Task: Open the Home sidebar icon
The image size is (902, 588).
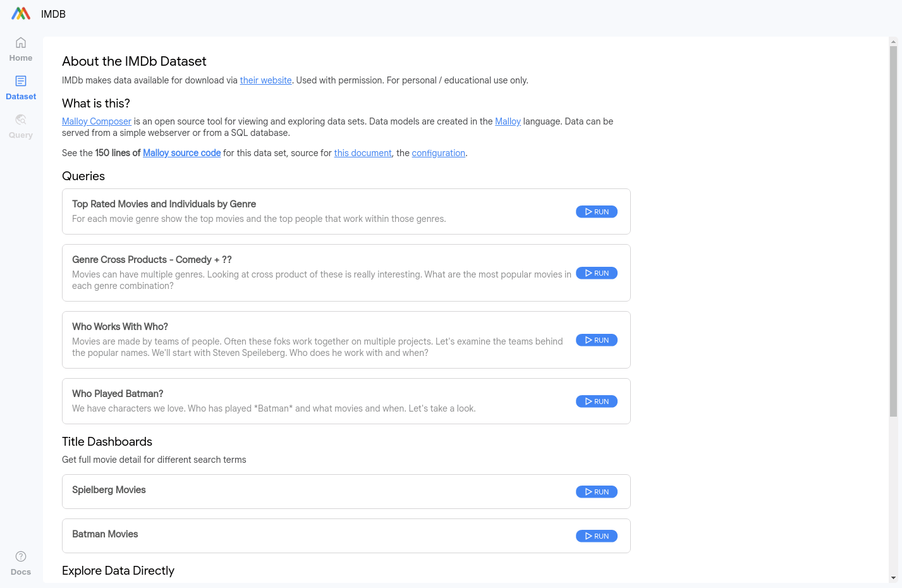Action: pyautogui.click(x=21, y=43)
